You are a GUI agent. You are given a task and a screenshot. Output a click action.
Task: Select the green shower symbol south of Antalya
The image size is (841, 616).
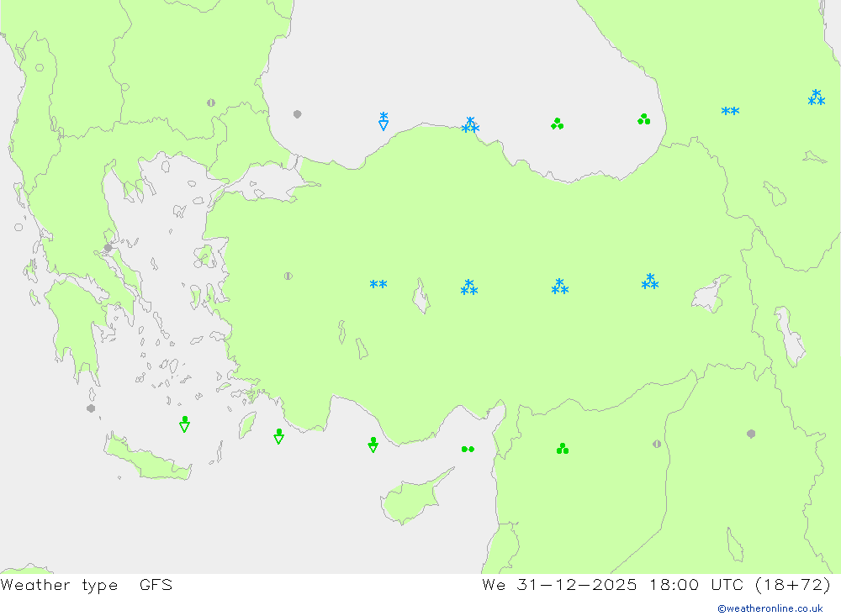point(373,445)
